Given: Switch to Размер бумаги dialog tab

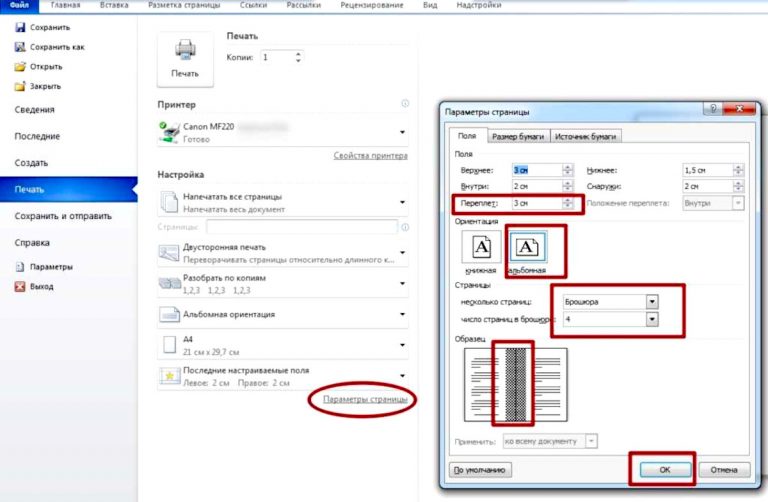Looking at the screenshot, I should pyautogui.click(x=518, y=137).
